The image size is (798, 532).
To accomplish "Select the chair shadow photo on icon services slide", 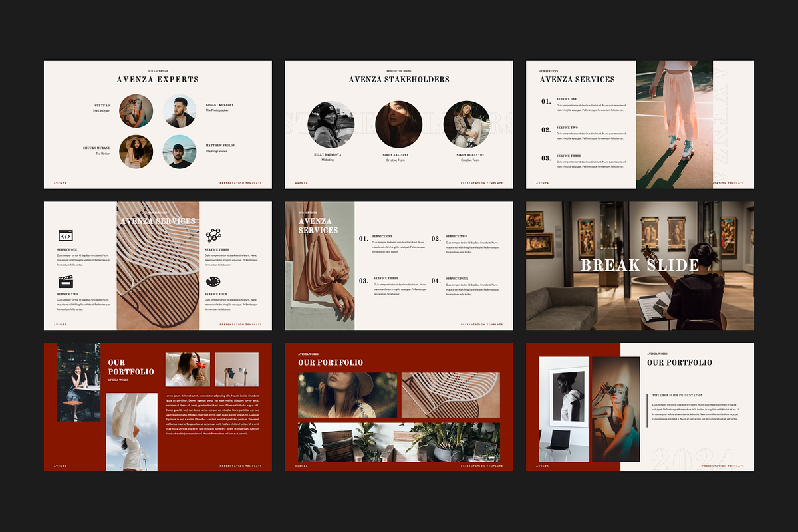I will click(158, 266).
